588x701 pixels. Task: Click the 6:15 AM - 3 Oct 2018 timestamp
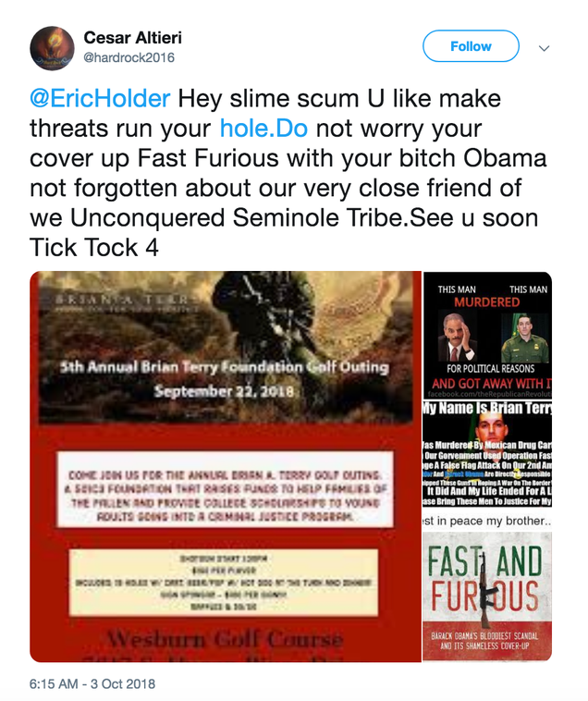pyautogui.click(x=92, y=683)
